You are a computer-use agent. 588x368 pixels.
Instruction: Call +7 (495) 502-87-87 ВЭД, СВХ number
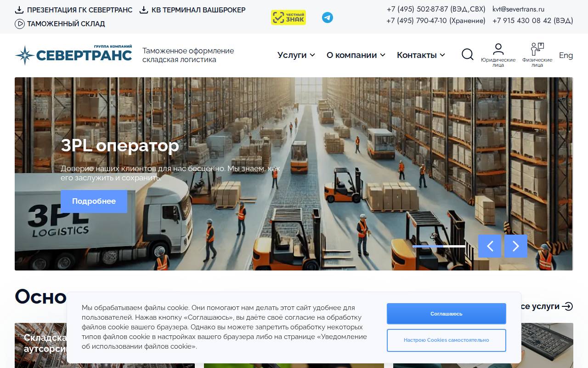click(x=436, y=9)
